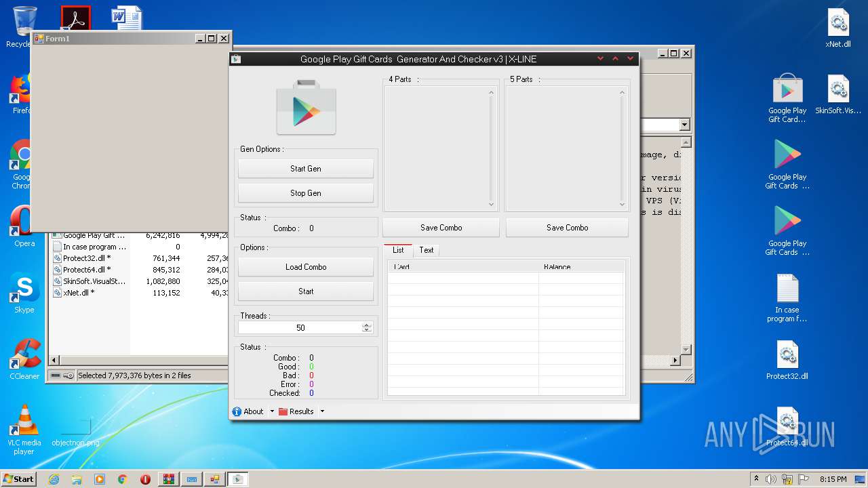The height and width of the screenshot is (488, 868).
Task: Select SkinSoft.VisualSt... file in archive
Action: (89, 281)
